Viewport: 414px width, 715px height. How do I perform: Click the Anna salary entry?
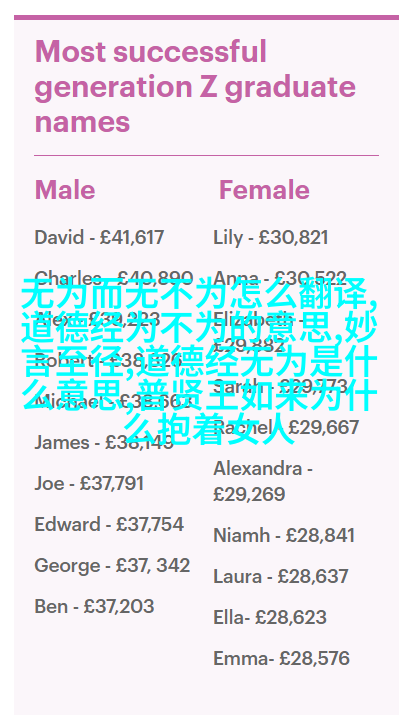(279, 278)
